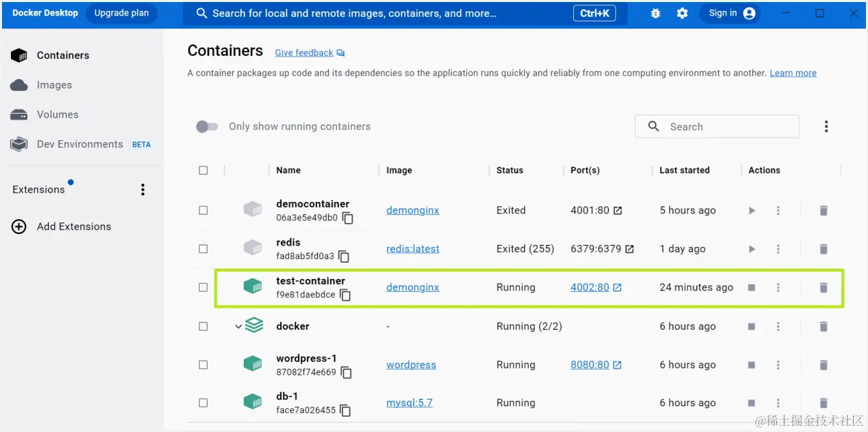The height and width of the screenshot is (432, 868).
Task: Open Docker Desktop settings gear
Action: point(682,14)
